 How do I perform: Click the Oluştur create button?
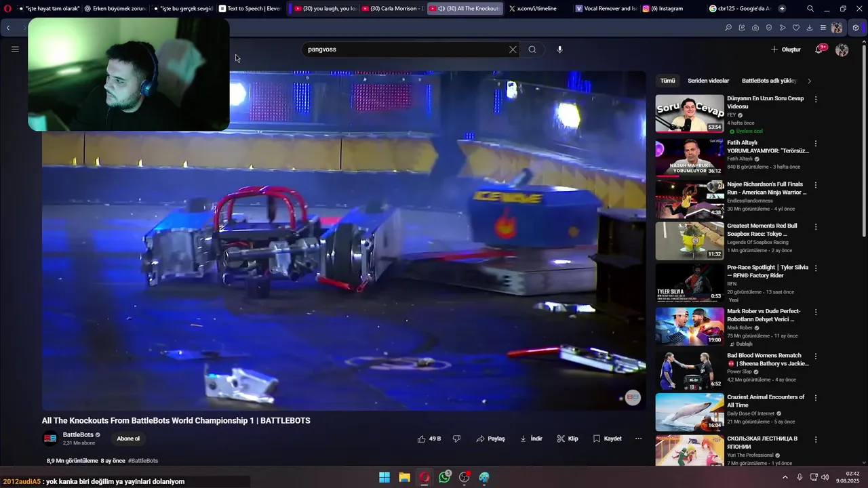tap(785, 49)
